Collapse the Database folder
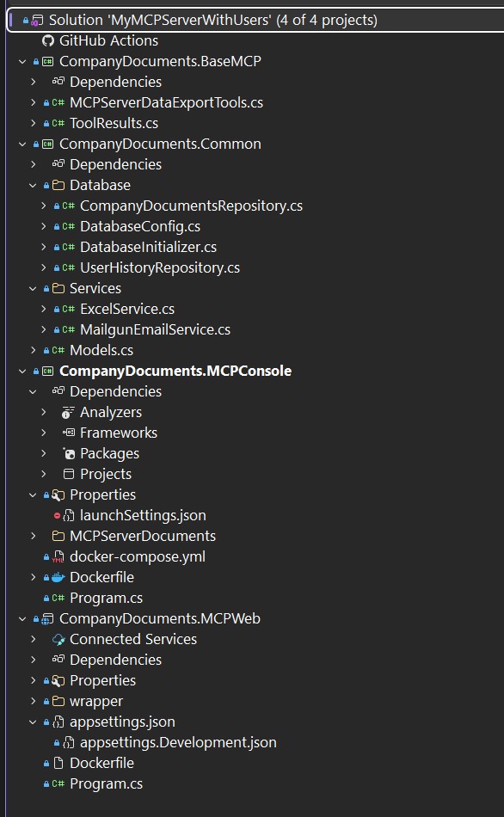Viewport: 504px width, 817px height. [33, 186]
